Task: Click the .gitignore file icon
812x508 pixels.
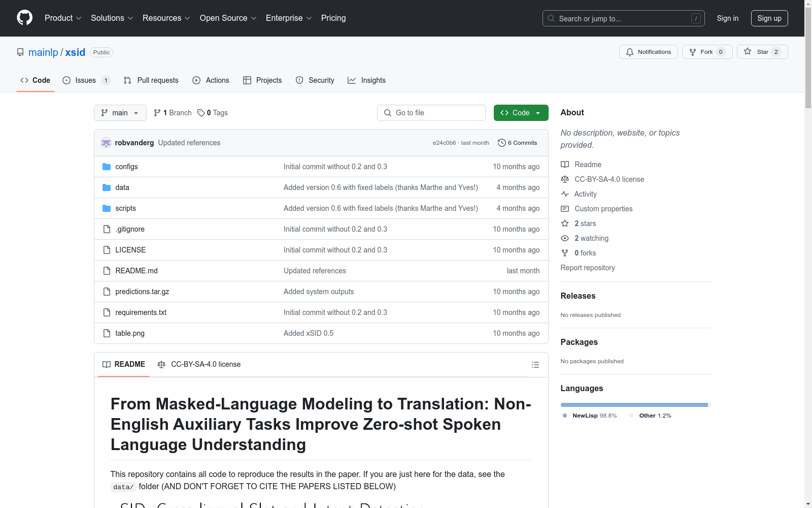Action: pyautogui.click(x=107, y=229)
